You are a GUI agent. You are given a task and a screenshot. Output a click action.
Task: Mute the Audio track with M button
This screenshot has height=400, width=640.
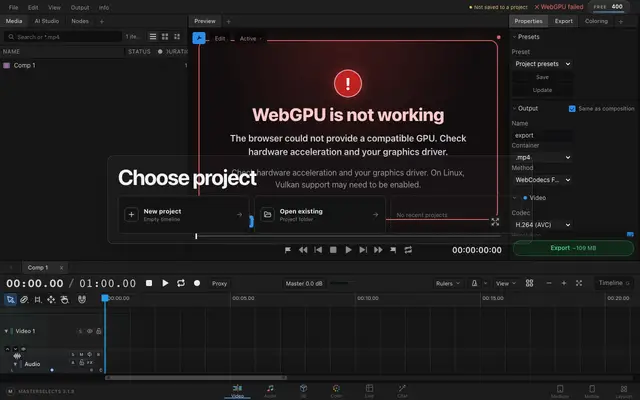click(x=81, y=354)
